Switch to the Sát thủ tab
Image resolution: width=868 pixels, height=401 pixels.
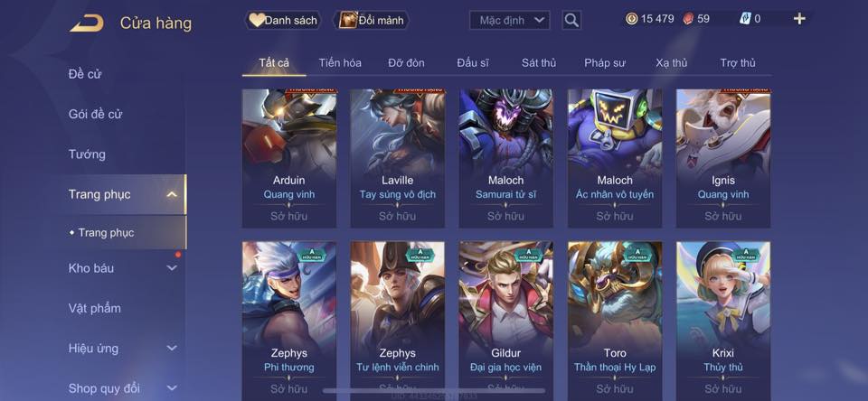pyautogui.click(x=538, y=63)
